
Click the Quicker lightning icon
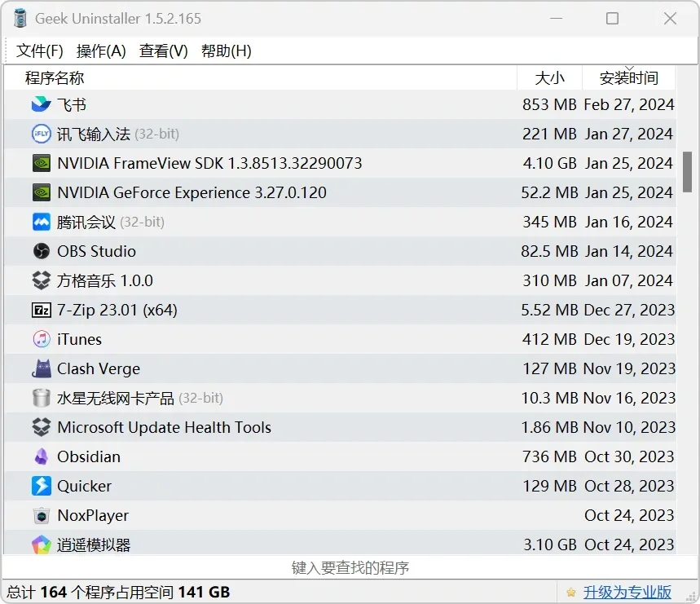point(41,486)
